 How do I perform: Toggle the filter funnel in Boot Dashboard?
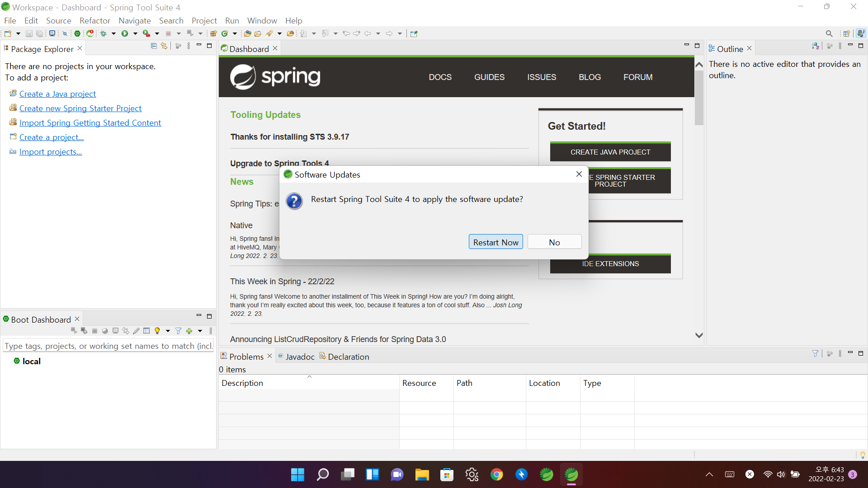click(x=178, y=331)
